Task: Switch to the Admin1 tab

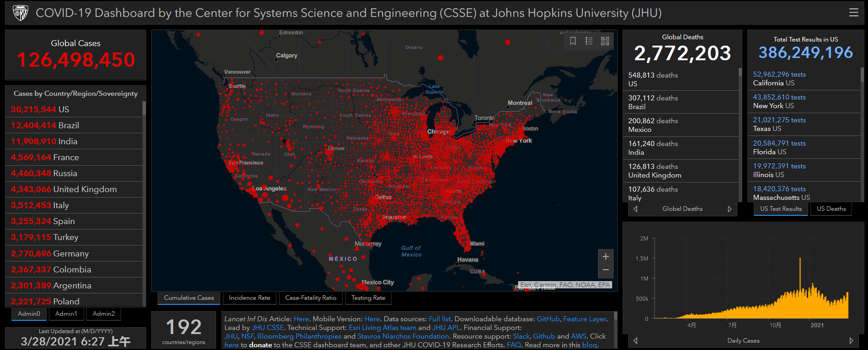Action: (66, 314)
